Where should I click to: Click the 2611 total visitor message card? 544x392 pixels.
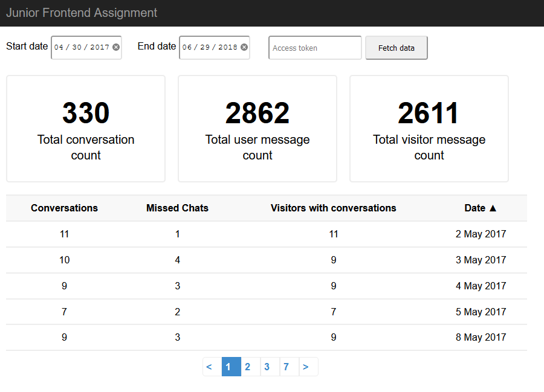429,129
